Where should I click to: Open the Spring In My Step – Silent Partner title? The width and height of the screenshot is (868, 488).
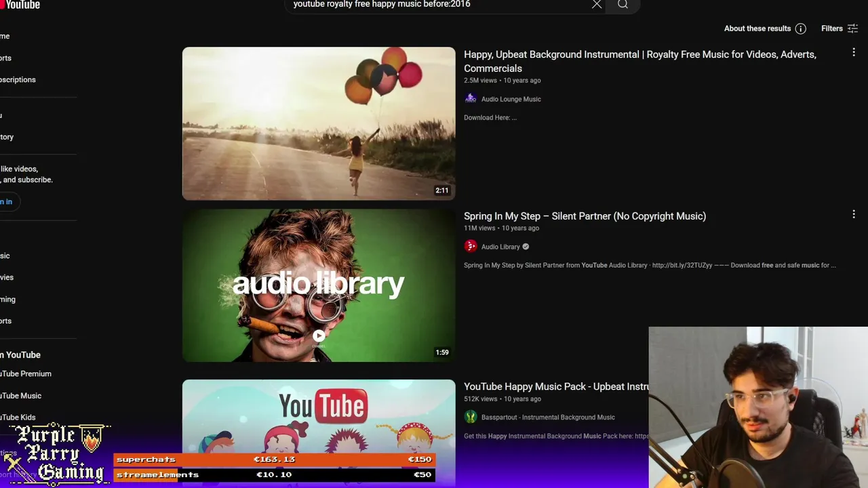click(585, 216)
